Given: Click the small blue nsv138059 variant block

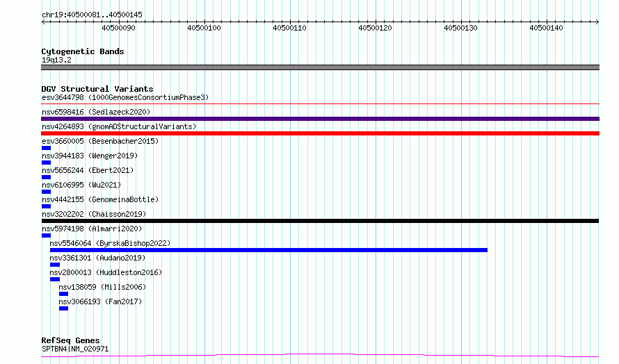Looking at the screenshot, I should 63,294.
